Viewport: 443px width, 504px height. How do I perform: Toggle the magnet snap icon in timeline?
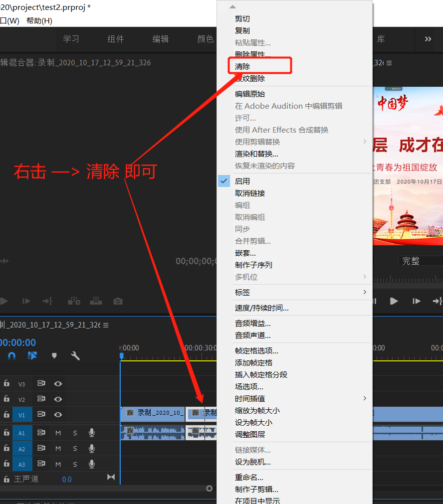12,356
